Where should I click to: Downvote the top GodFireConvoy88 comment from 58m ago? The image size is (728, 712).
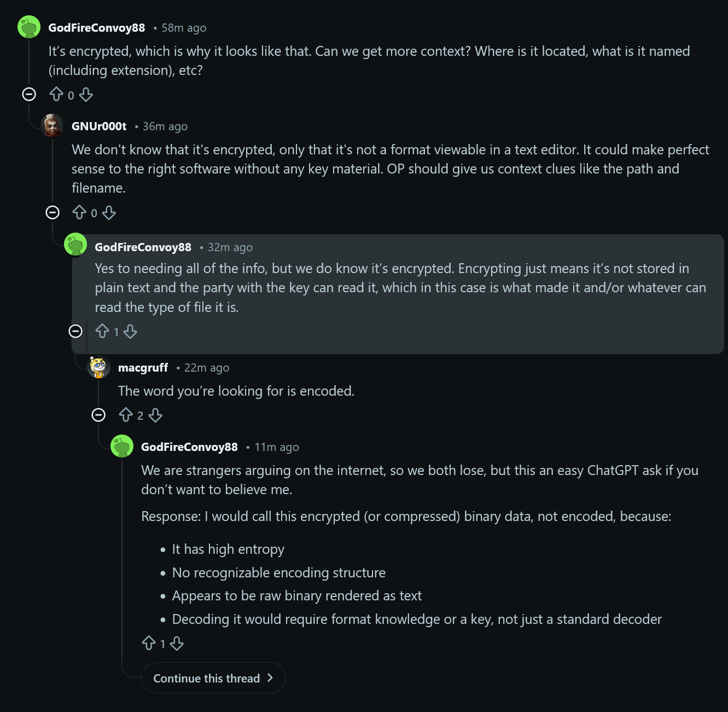pyautogui.click(x=86, y=95)
